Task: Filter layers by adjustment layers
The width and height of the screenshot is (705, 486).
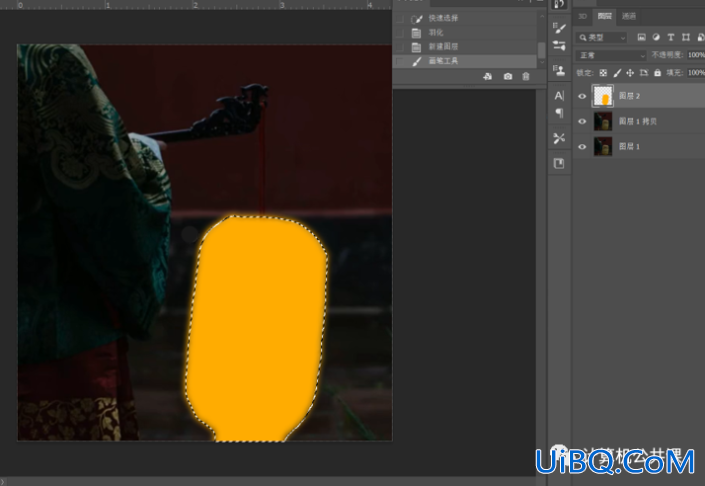Action: click(656, 37)
